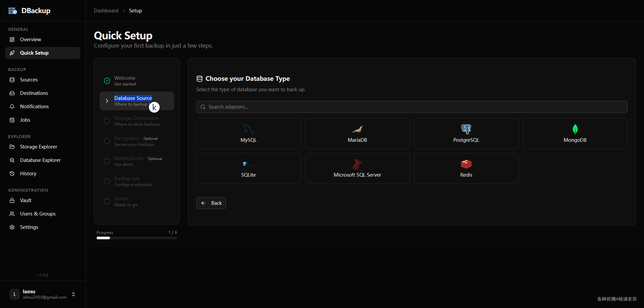Viewport: 644px width, 308px height.
Task: Click the Quick Setup page heading
Action: coord(123,36)
